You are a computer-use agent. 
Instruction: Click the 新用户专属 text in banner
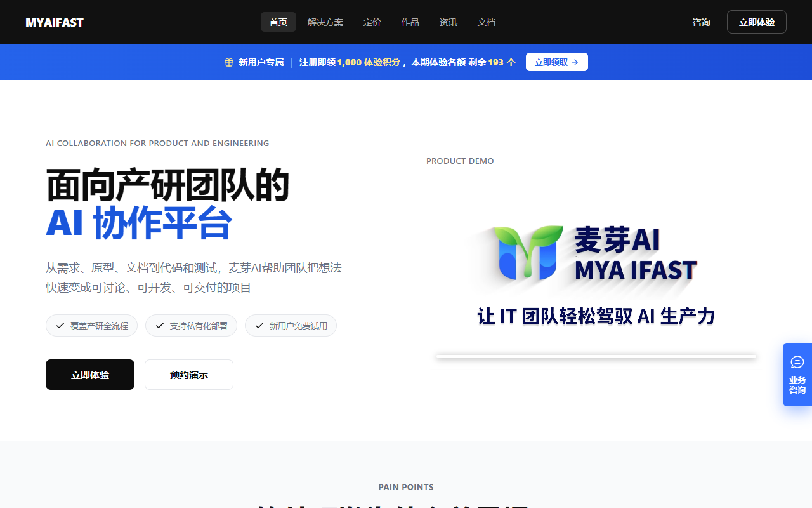261,62
